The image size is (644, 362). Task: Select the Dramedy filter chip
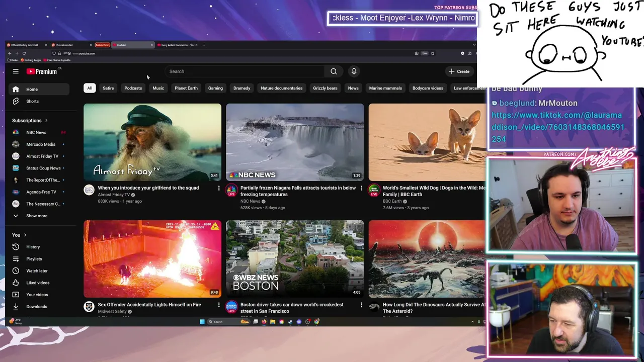242,88
